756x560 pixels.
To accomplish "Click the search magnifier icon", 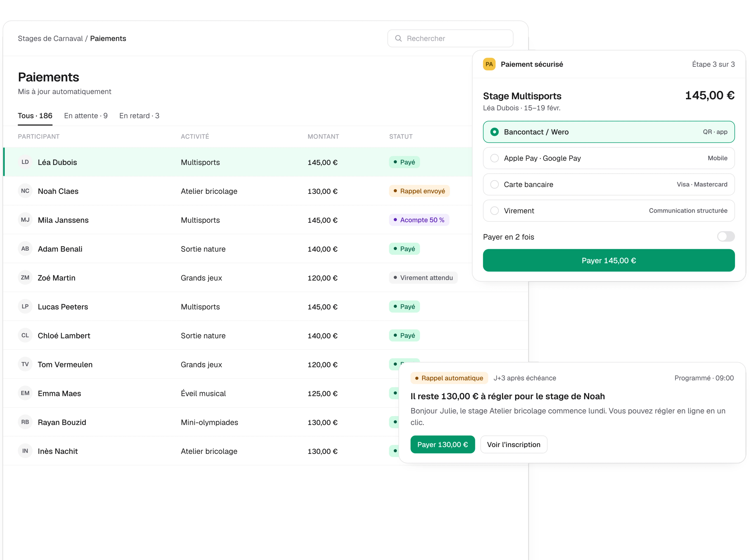I will [x=398, y=38].
